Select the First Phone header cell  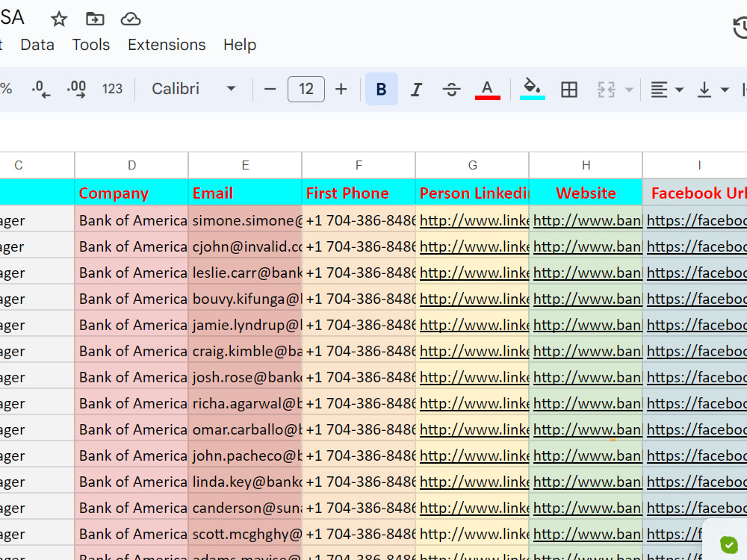(x=359, y=193)
